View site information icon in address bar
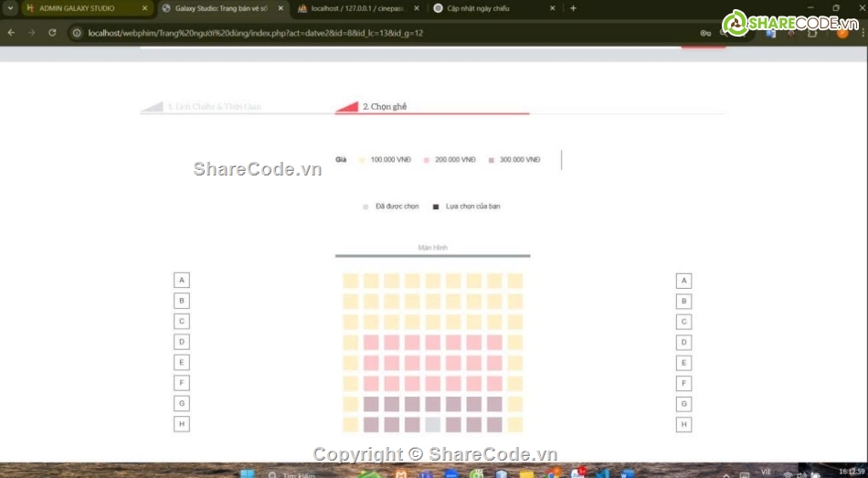The image size is (868, 478). tap(78, 33)
